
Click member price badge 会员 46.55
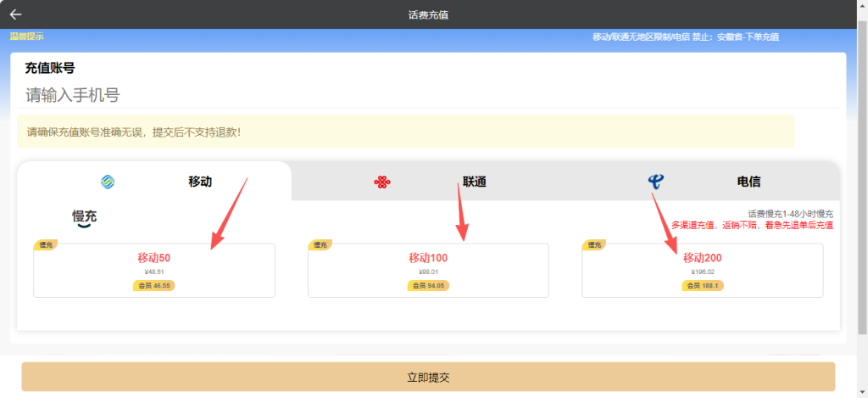point(154,285)
